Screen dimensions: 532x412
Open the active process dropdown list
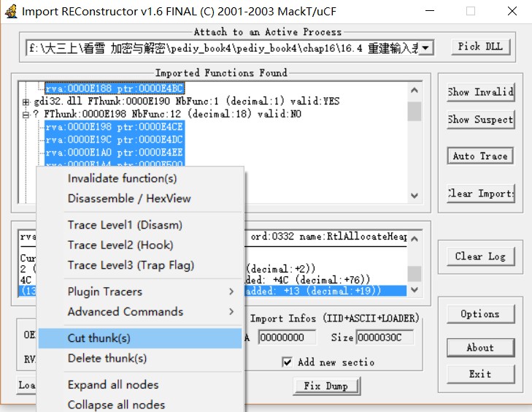coord(425,47)
